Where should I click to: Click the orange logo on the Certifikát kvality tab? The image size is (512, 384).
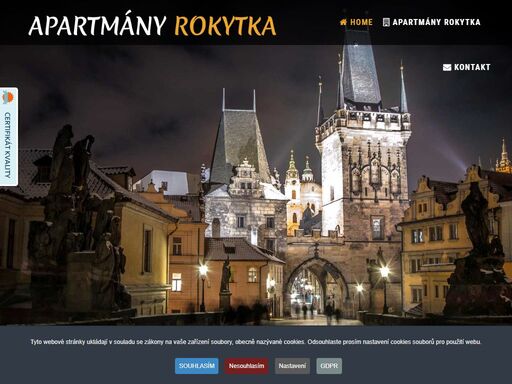(8, 98)
